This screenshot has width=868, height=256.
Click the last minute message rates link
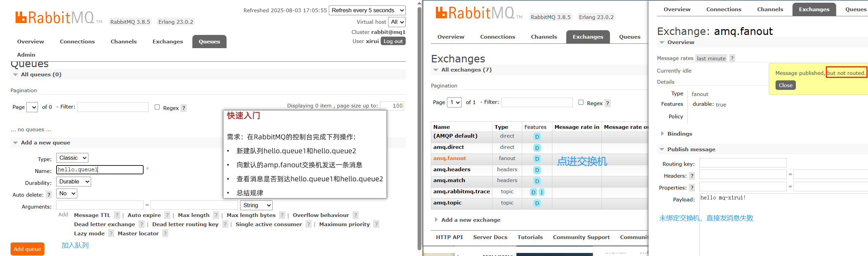coord(711,58)
